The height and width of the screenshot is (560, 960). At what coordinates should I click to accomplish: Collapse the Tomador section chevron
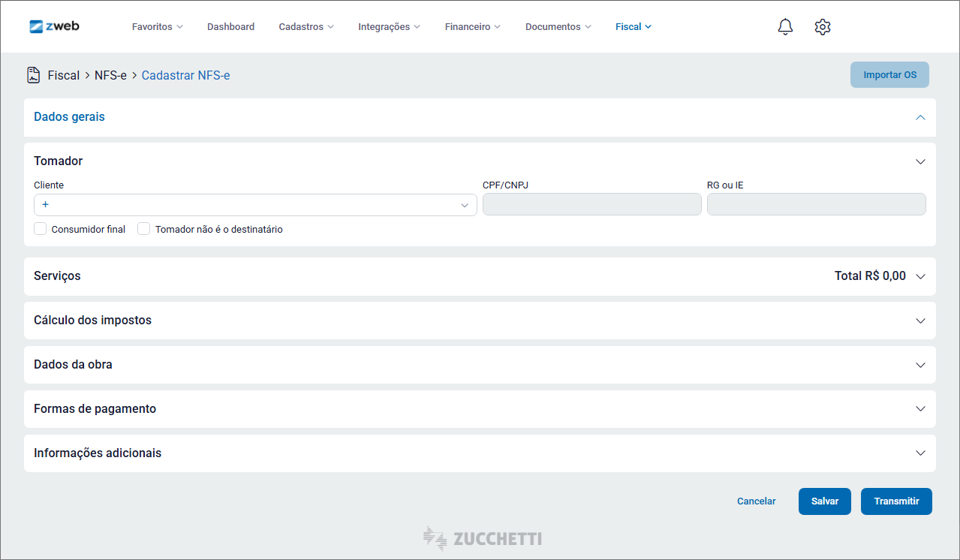[x=920, y=161]
